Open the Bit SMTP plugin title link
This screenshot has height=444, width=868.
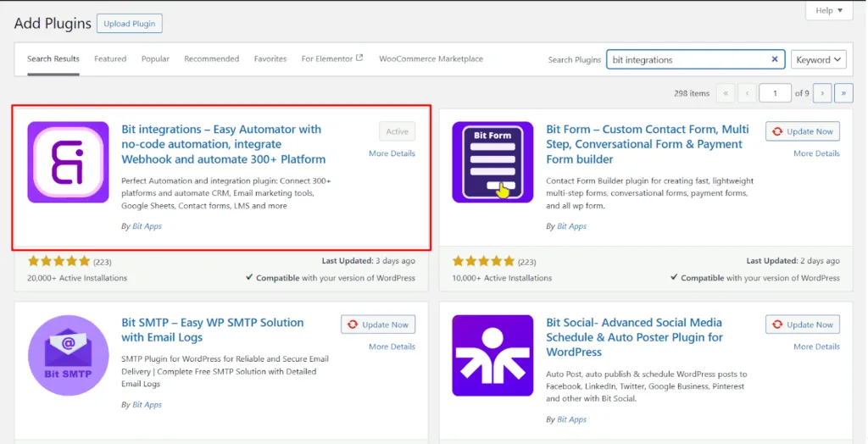213,330
